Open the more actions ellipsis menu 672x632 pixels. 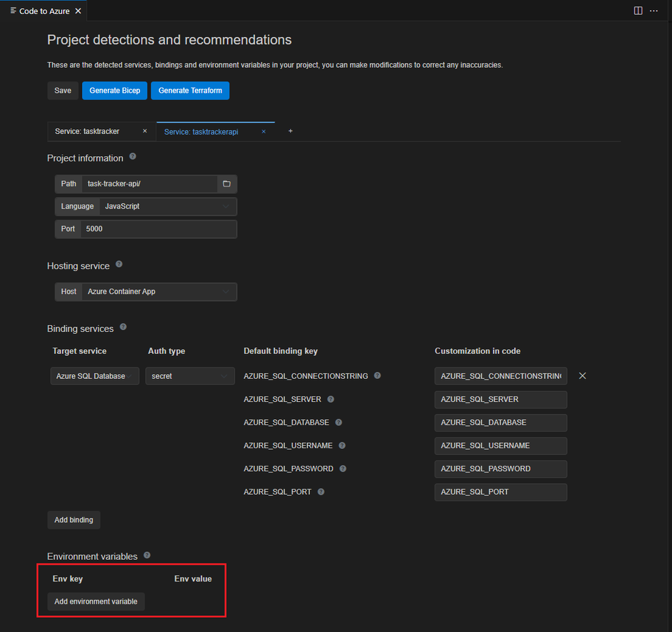(654, 11)
